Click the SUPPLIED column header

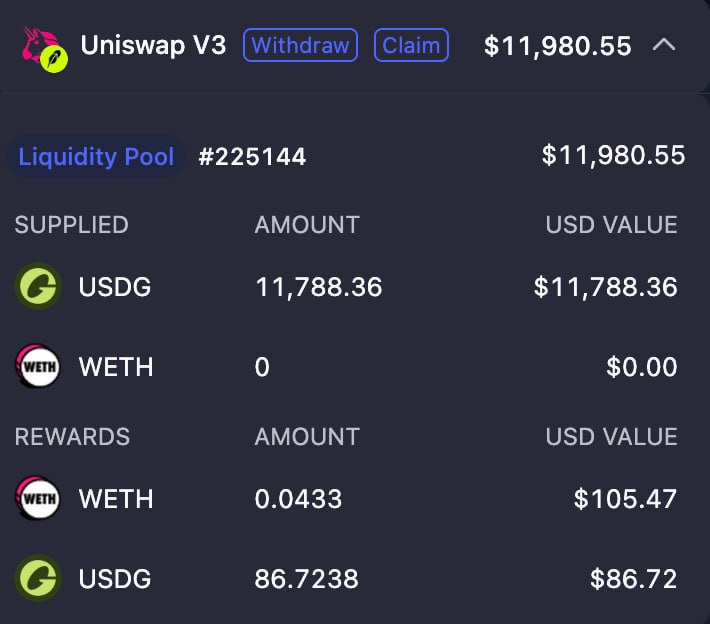pyautogui.click(x=72, y=225)
